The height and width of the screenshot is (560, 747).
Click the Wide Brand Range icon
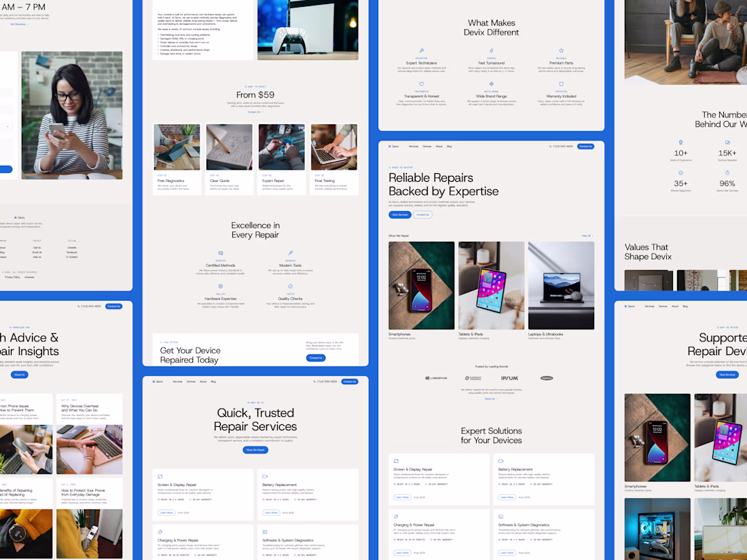(x=491, y=83)
